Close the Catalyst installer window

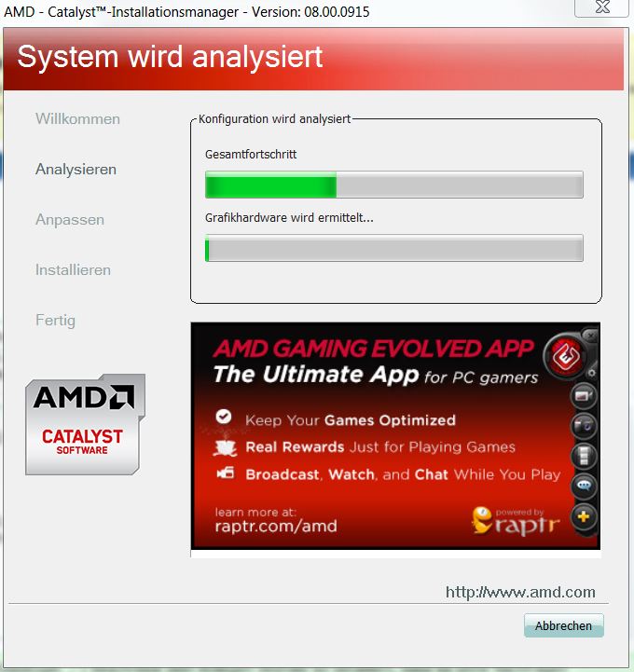(602, 7)
